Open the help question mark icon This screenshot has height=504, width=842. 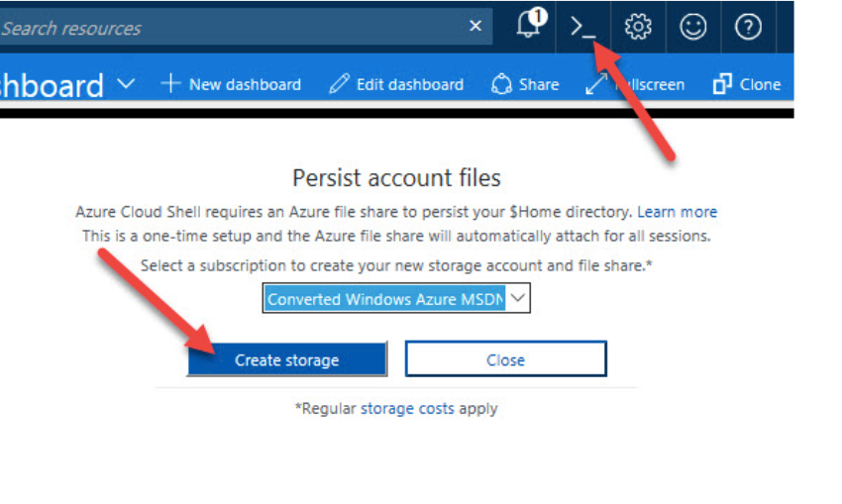click(748, 27)
